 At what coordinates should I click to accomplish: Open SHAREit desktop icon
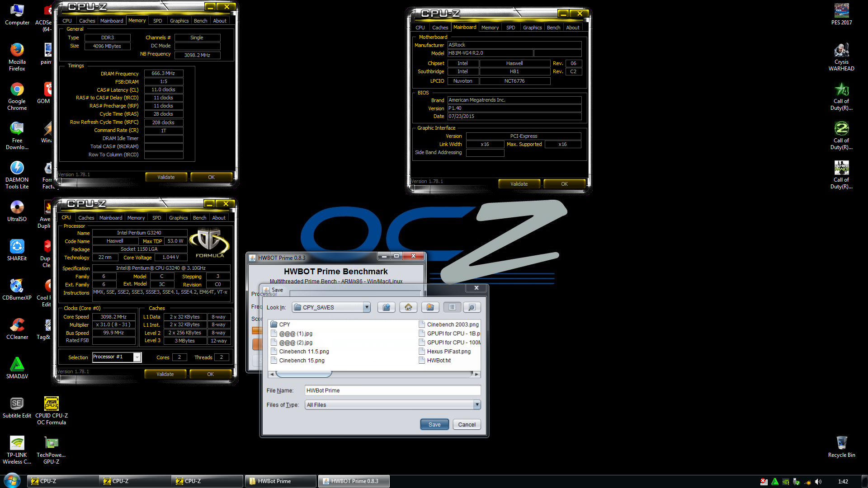(17, 250)
